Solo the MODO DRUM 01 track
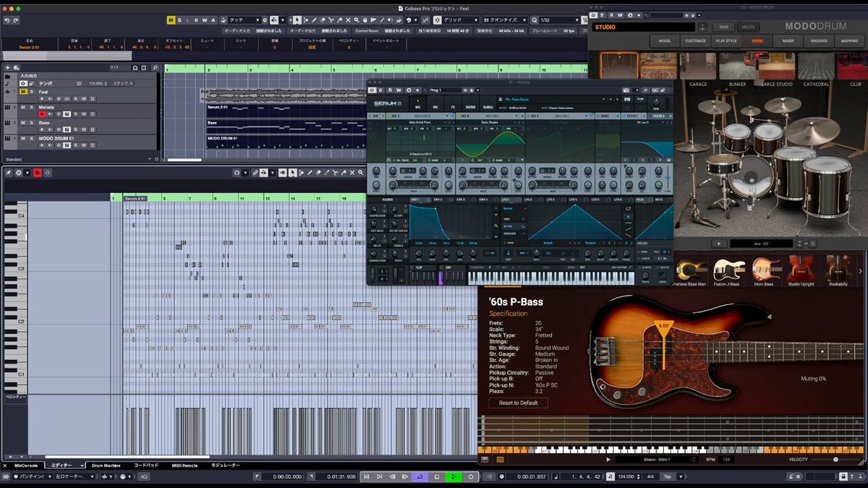This screenshot has width=868, height=488. point(32,138)
